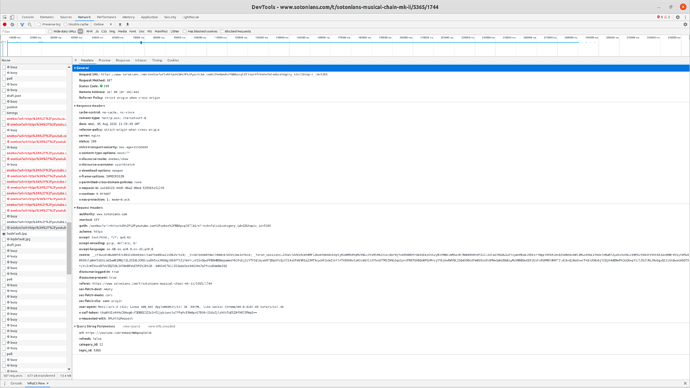Select the Manifest request type filter
The image size is (690, 388).
tap(161, 32)
